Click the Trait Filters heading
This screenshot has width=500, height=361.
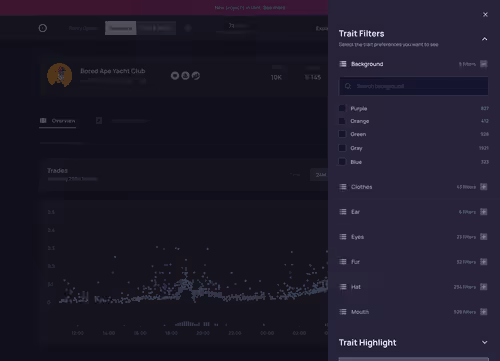361,34
